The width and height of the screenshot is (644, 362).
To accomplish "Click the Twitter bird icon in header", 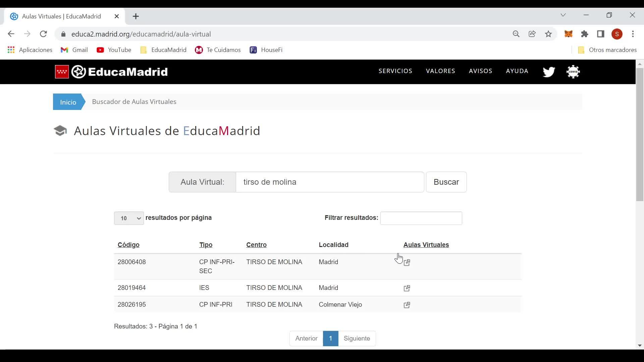I will [549, 72].
